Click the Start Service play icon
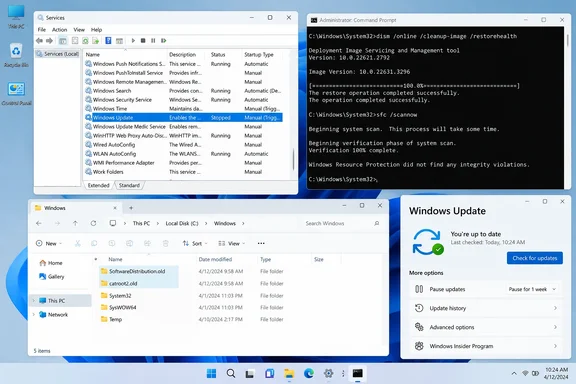 (x=133, y=40)
